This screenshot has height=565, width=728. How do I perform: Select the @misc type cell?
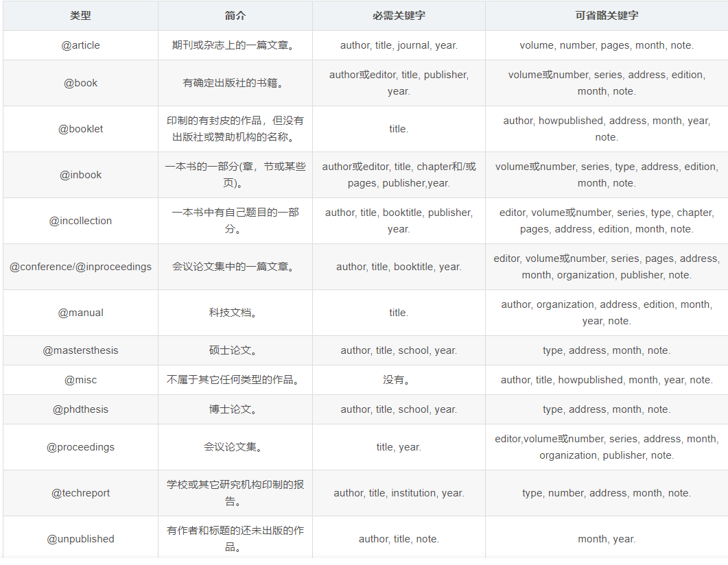click(x=80, y=380)
